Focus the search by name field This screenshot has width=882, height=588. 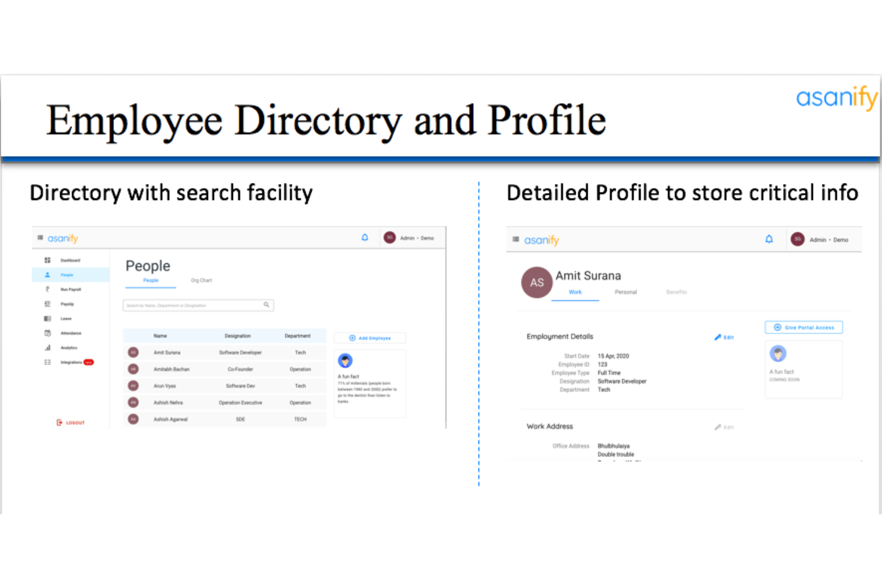click(198, 305)
